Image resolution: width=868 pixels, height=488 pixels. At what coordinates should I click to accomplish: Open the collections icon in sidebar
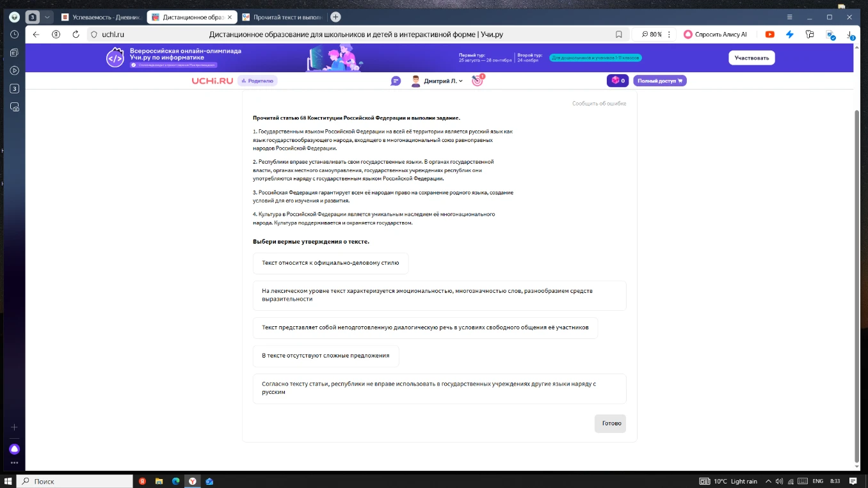[x=15, y=52]
